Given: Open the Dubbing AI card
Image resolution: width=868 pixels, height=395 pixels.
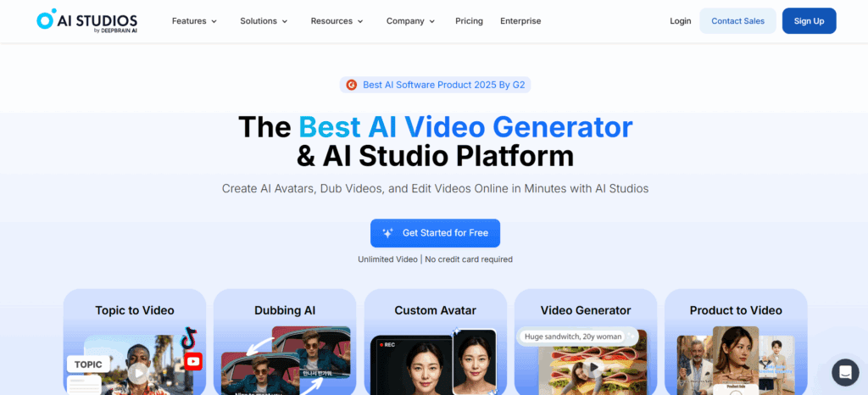Looking at the screenshot, I should click(x=285, y=342).
